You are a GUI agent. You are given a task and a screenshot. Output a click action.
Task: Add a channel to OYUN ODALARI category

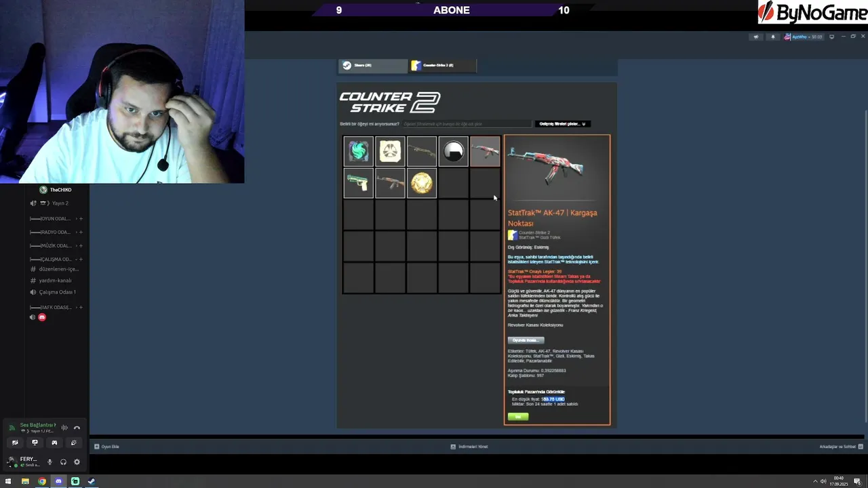81,218
